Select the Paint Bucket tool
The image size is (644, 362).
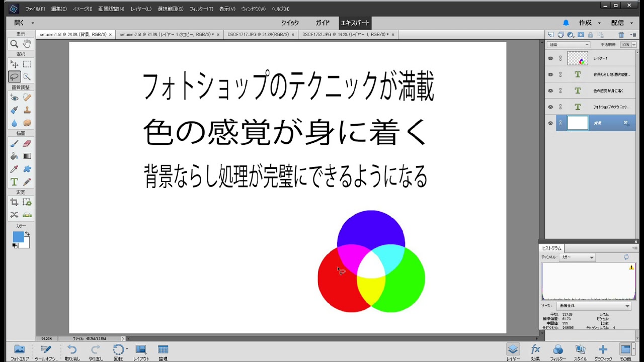[x=15, y=156]
